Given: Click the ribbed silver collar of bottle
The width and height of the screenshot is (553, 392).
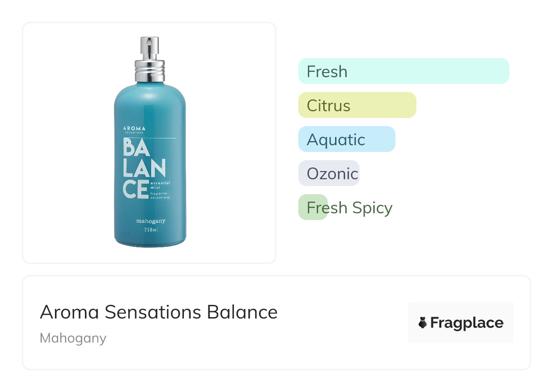Looking at the screenshot, I should click(x=149, y=70).
